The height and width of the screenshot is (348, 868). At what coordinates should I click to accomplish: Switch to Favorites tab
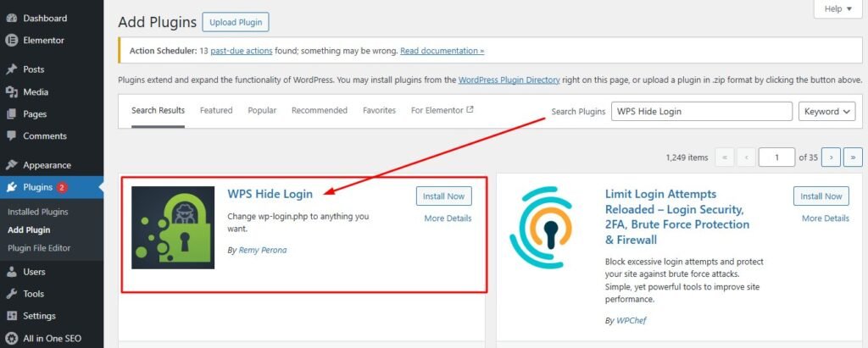pyautogui.click(x=379, y=110)
